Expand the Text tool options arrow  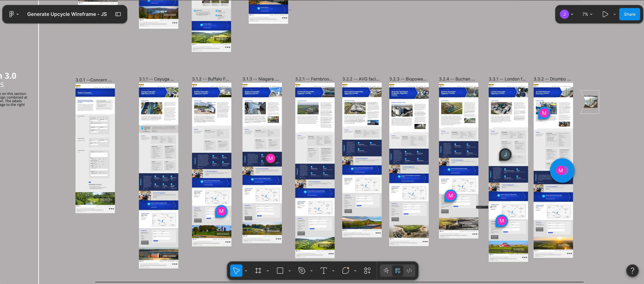click(333, 271)
